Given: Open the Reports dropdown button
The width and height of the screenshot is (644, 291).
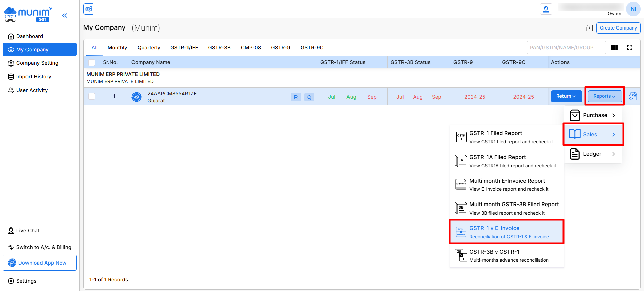Looking at the screenshot, I should click(605, 96).
